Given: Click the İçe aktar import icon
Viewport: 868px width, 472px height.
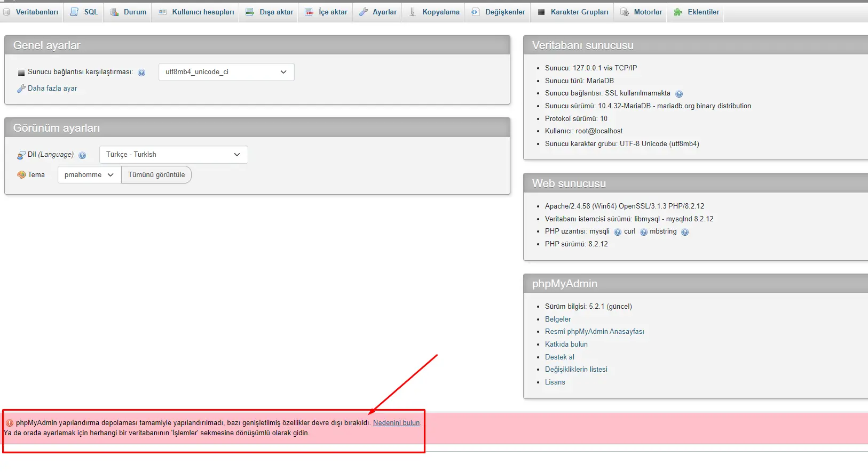Looking at the screenshot, I should (x=309, y=12).
